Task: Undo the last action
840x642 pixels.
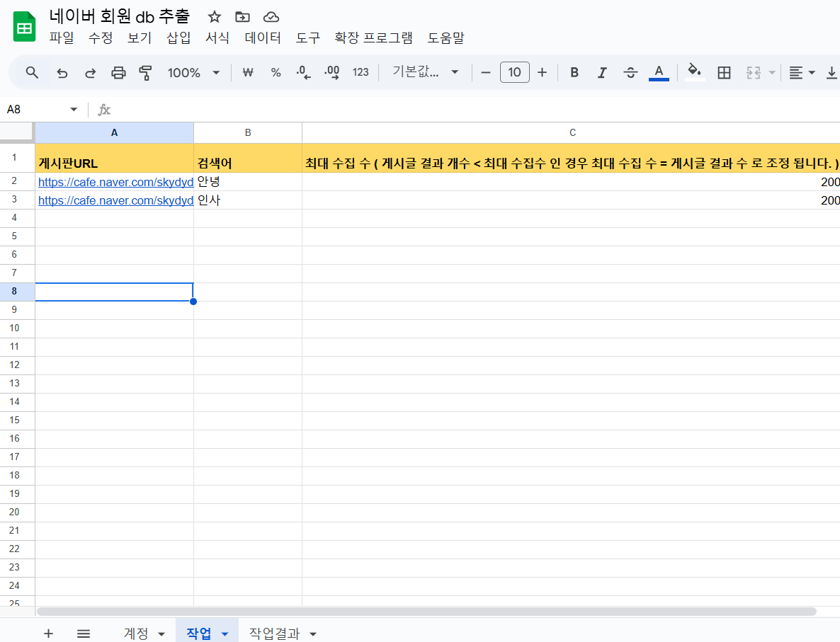Action: (x=62, y=72)
